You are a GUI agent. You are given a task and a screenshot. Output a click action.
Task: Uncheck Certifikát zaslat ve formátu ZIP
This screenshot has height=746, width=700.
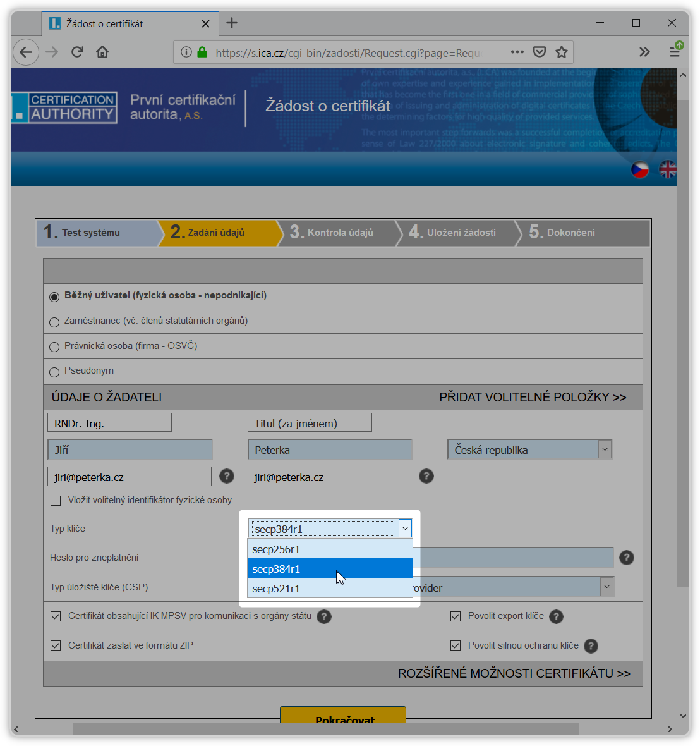pyautogui.click(x=56, y=645)
